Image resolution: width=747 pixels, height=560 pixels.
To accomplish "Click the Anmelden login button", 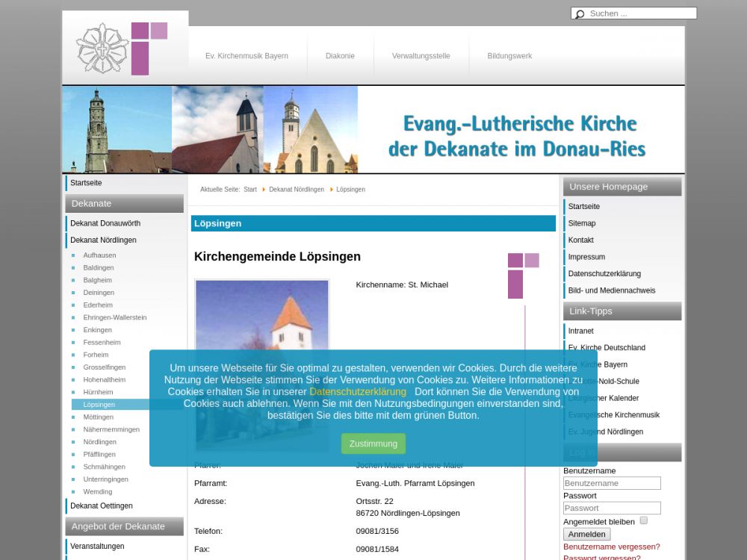I will (x=586, y=534).
